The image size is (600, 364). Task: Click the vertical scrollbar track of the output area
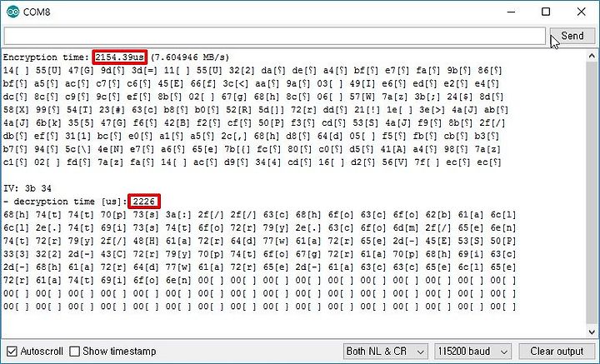click(x=592, y=194)
